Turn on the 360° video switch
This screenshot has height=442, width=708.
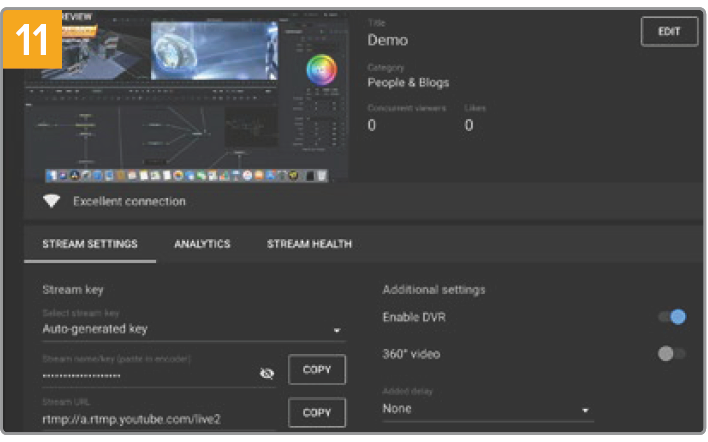point(672,354)
